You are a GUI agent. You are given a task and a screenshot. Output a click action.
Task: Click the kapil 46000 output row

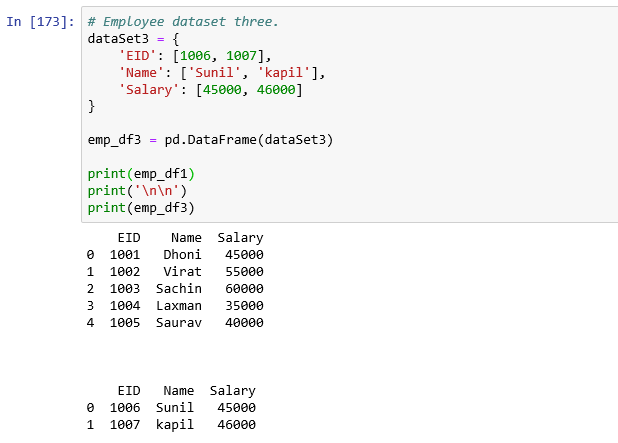[x=171, y=425]
